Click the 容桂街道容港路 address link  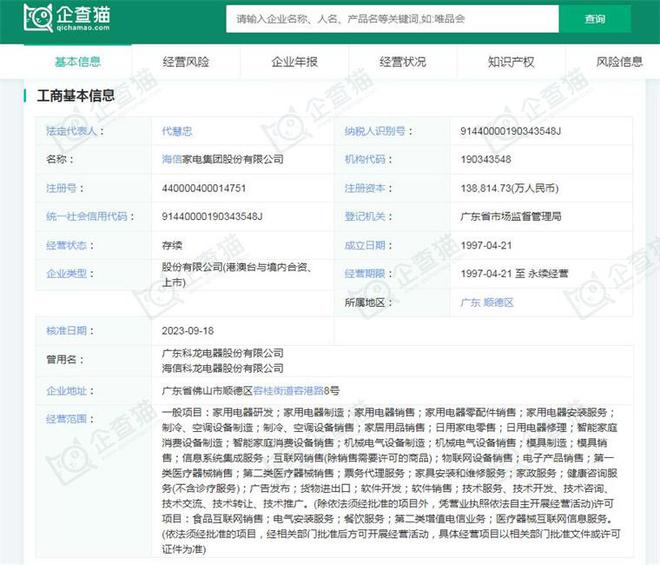[x=288, y=391]
